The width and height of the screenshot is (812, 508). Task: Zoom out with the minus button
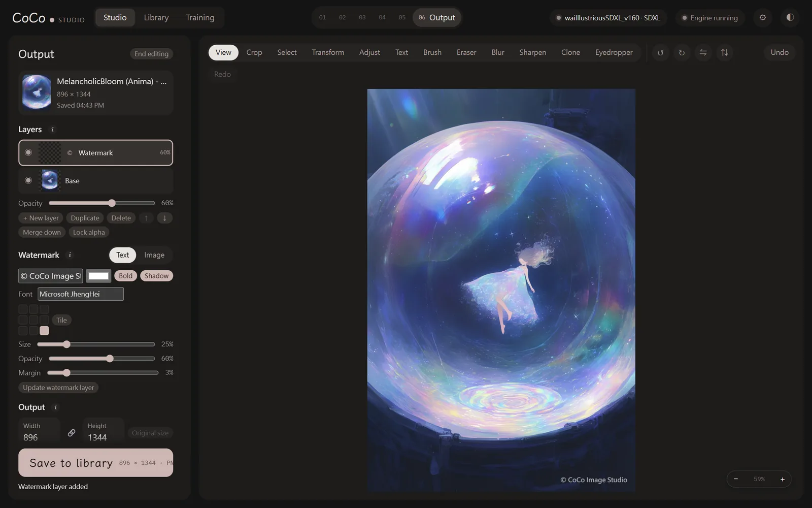pos(736,479)
